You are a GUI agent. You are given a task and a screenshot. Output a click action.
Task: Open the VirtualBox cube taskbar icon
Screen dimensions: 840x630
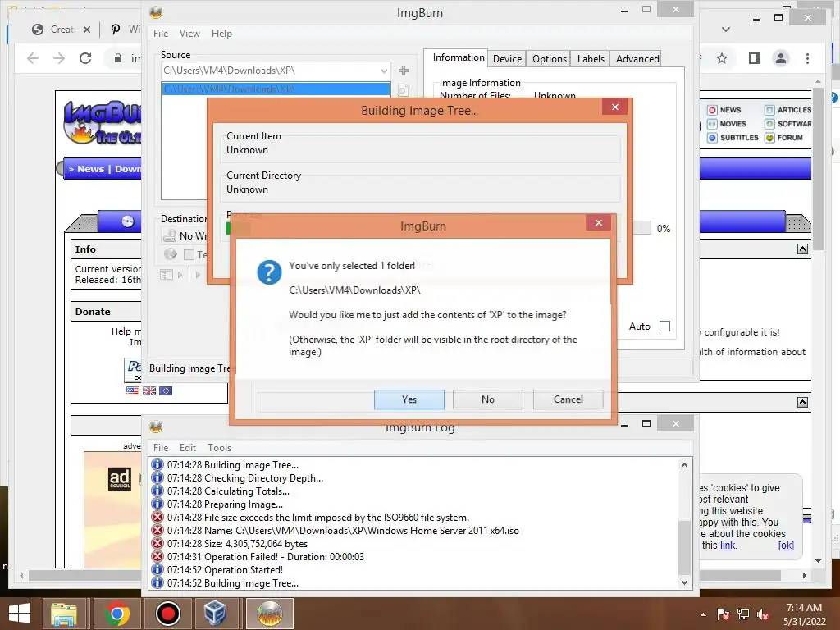(x=215, y=614)
